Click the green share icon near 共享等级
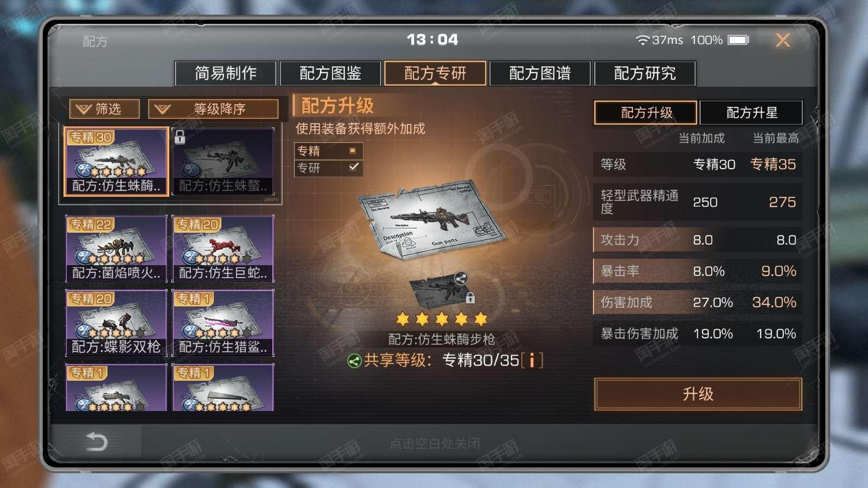The height and width of the screenshot is (488, 868). coord(354,361)
